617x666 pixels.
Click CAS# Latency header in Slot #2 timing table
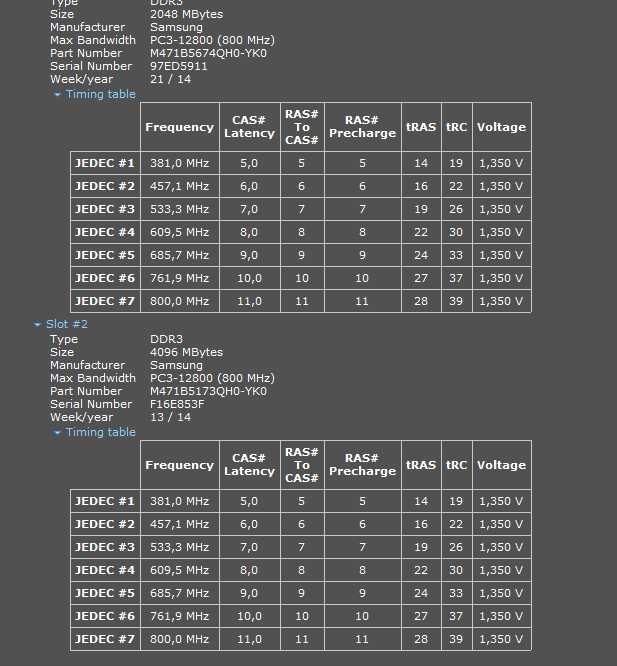coord(250,465)
